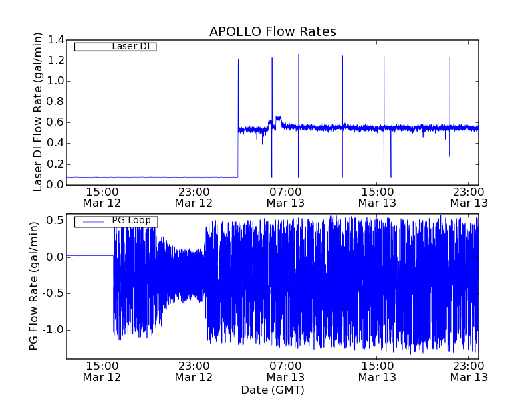Click "15:00 Mar 13" under the Laser DI plot
Screen dimensions: 532x399
click(377, 198)
